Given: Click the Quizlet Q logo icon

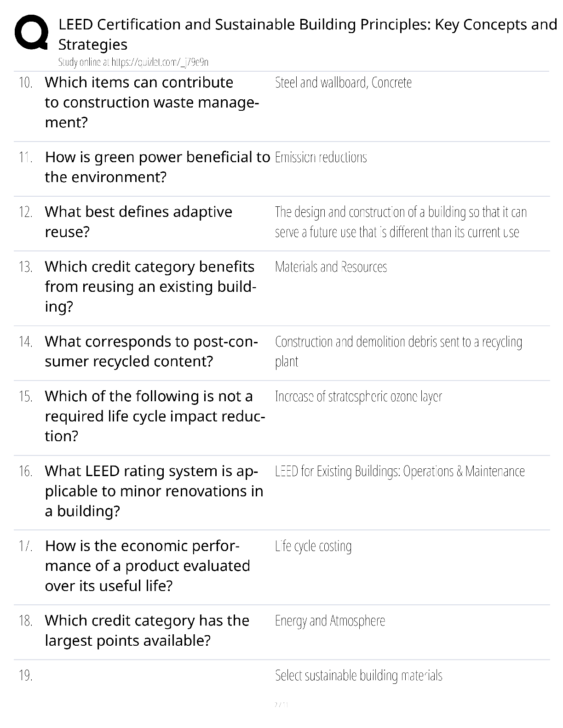Looking at the screenshot, I should (31, 32).
